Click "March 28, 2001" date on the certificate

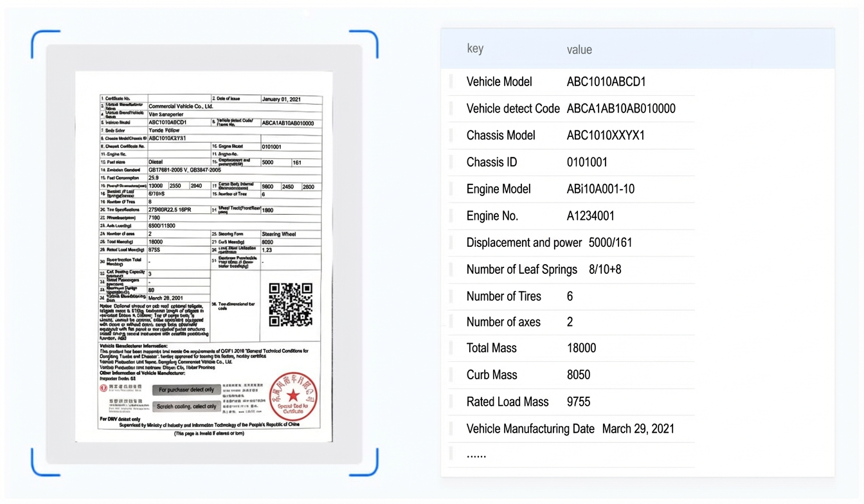[166, 298]
